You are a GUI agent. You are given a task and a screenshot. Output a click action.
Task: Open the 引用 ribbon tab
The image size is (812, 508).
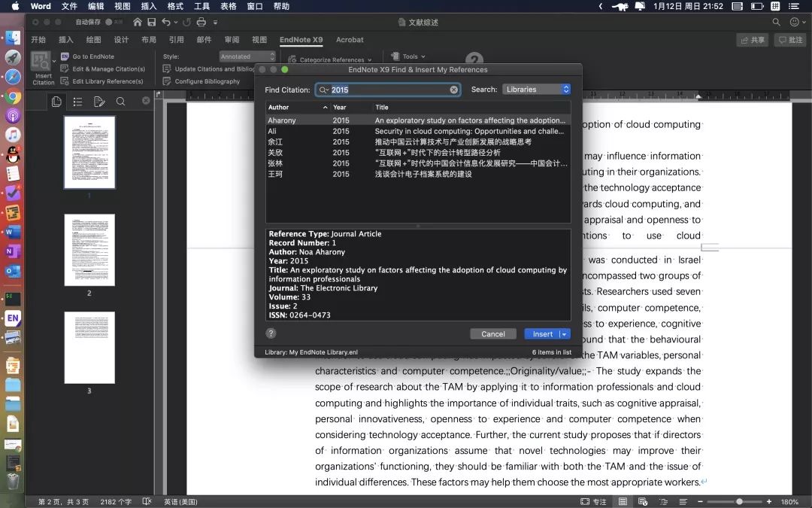(x=176, y=40)
